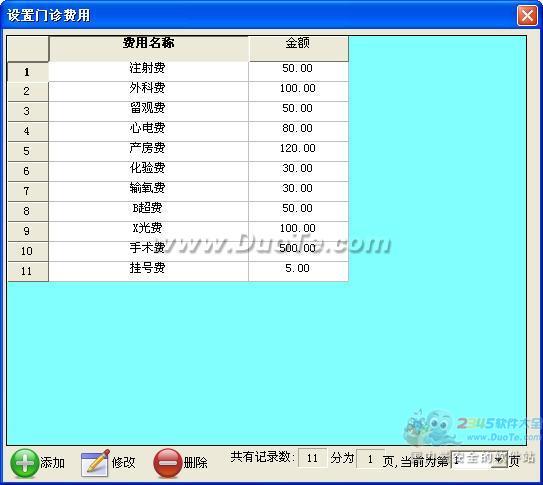Click the pencil 修改 edit icon
The width and height of the screenshot is (543, 485).
tap(95, 463)
